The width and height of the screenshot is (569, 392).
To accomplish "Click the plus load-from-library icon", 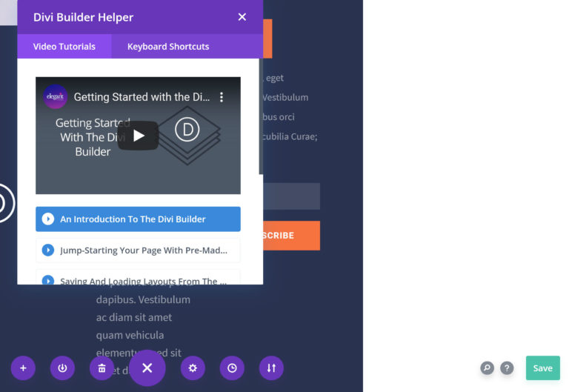I will click(23, 368).
